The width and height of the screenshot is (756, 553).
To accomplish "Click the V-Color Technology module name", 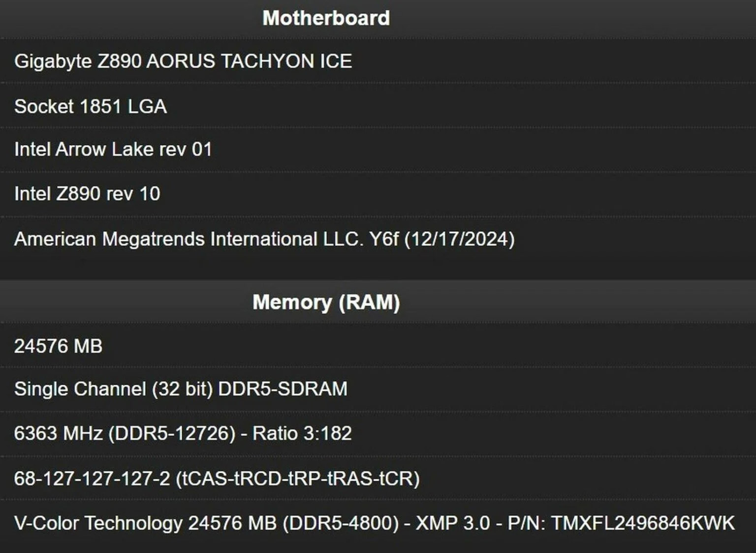I will pyautogui.click(x=98, y=523).
